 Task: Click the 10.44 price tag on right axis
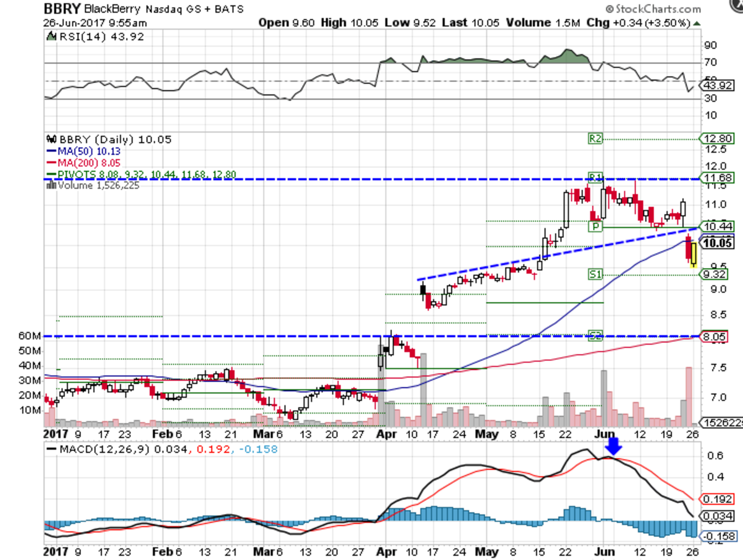717,226
